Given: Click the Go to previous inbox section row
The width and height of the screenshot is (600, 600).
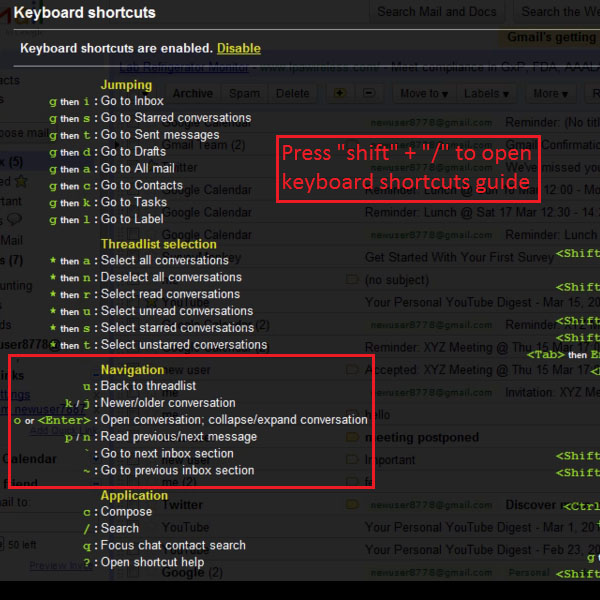Looking at the screenshot, I should pyautogui.click(x=168, y=470).
